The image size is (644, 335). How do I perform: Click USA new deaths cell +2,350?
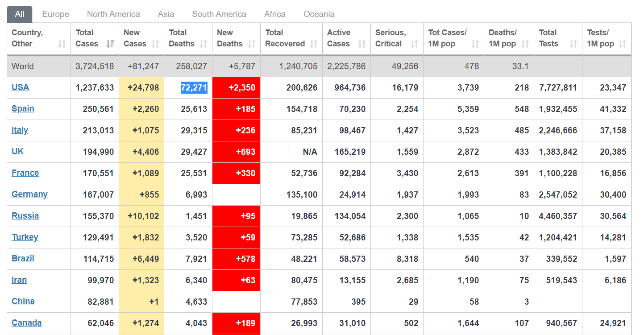point(236,87)
